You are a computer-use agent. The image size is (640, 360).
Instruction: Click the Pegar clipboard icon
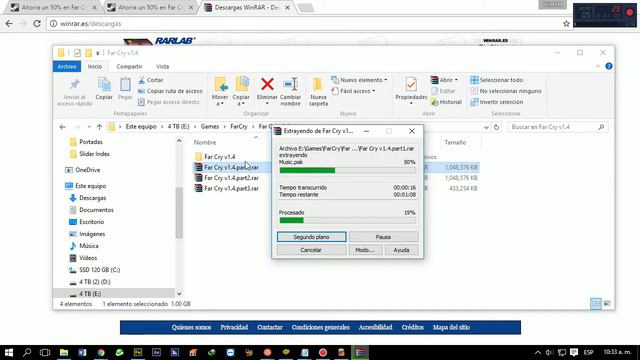pyautogui.click(x=125, y=85)
